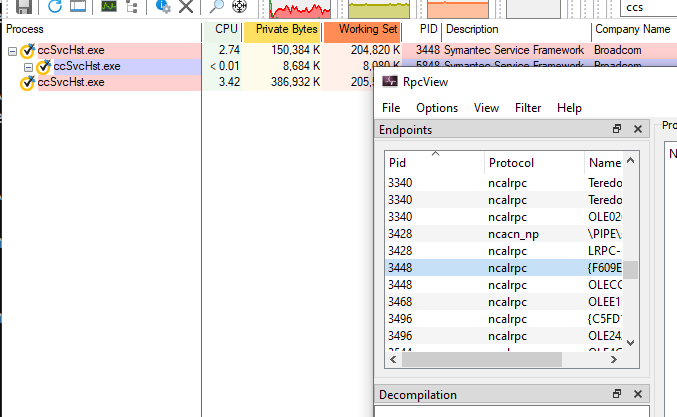This screenshot has height=417, width=677.
Task: Click the filter search box containing ccs
Action: click(x=649, y=8)
